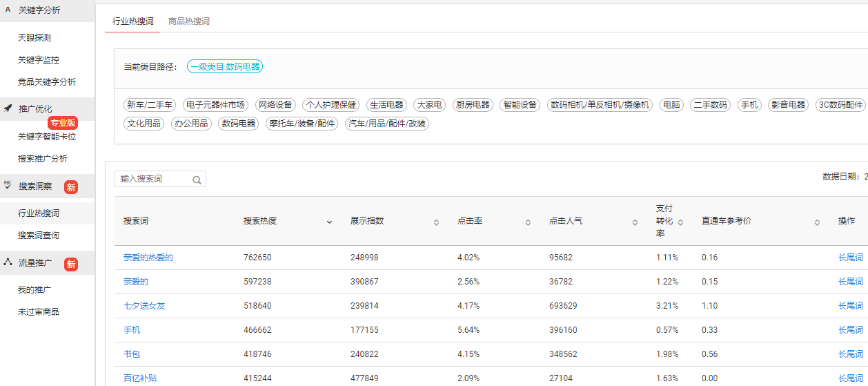Click the 七夕送女友 search term link
The height and width of the screenshot is (386, 868).
(x=144, y=306)
